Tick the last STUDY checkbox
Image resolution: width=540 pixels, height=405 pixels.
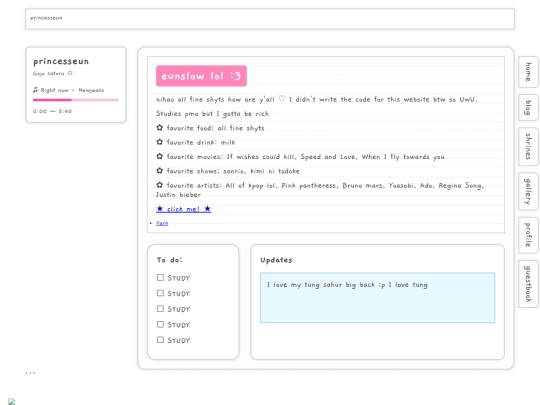[160, 340]
